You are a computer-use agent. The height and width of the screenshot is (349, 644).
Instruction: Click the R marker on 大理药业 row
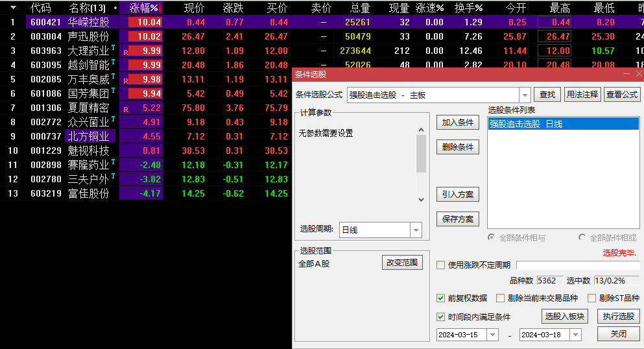click(x=126, y=53)
